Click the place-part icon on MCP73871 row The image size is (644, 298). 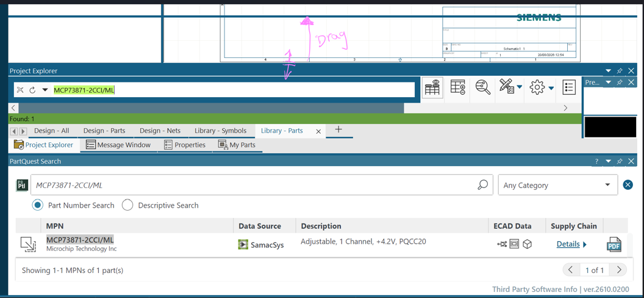[x=28, y=244]
